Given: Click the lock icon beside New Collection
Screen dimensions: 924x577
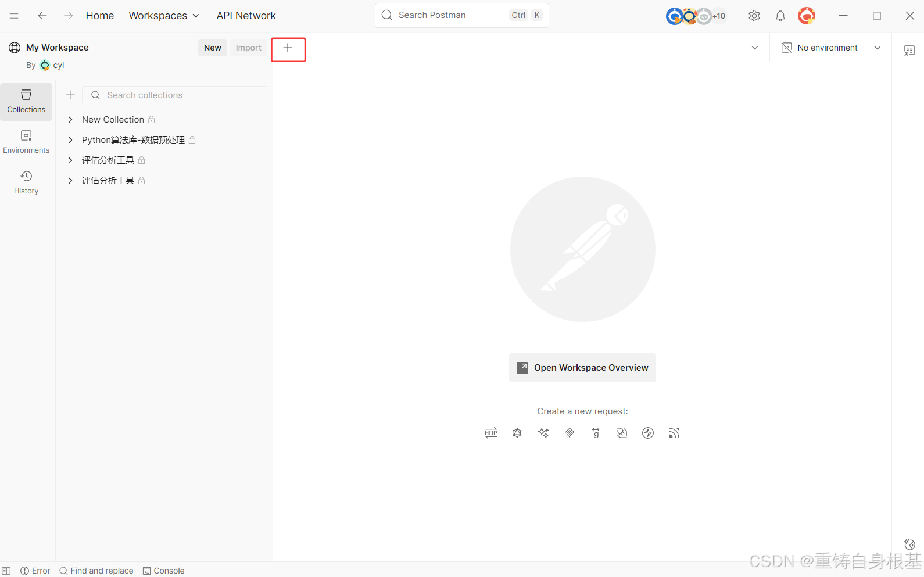Looking at the screenshot, I should (x=152, y=120).
